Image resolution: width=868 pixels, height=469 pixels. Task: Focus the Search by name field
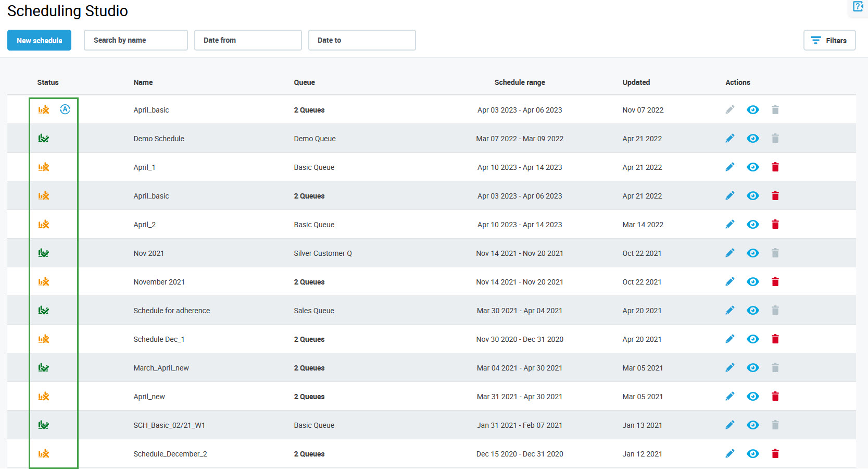135,40
